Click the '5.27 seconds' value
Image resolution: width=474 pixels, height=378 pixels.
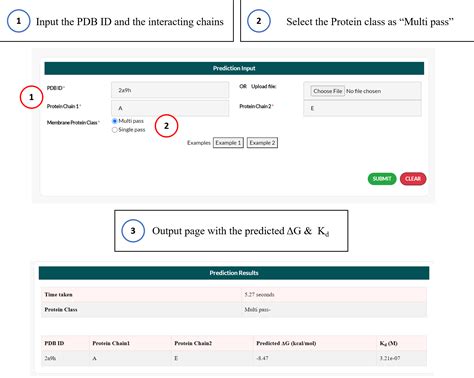259,295
